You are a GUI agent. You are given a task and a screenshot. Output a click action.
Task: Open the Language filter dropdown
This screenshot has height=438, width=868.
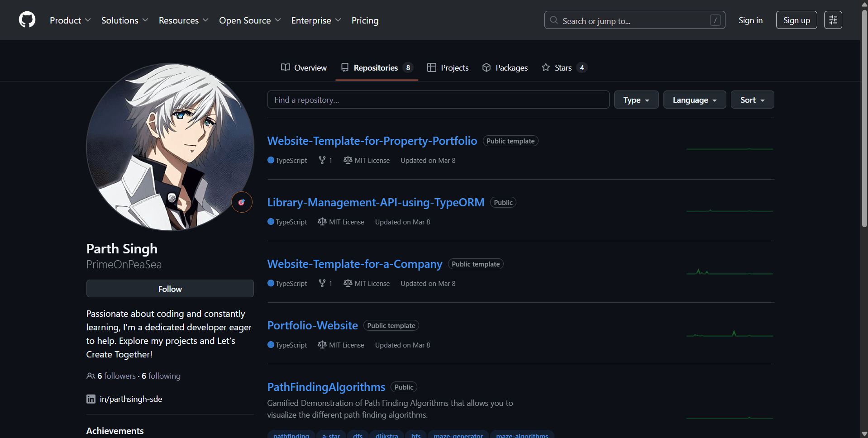tap(694, 100)
